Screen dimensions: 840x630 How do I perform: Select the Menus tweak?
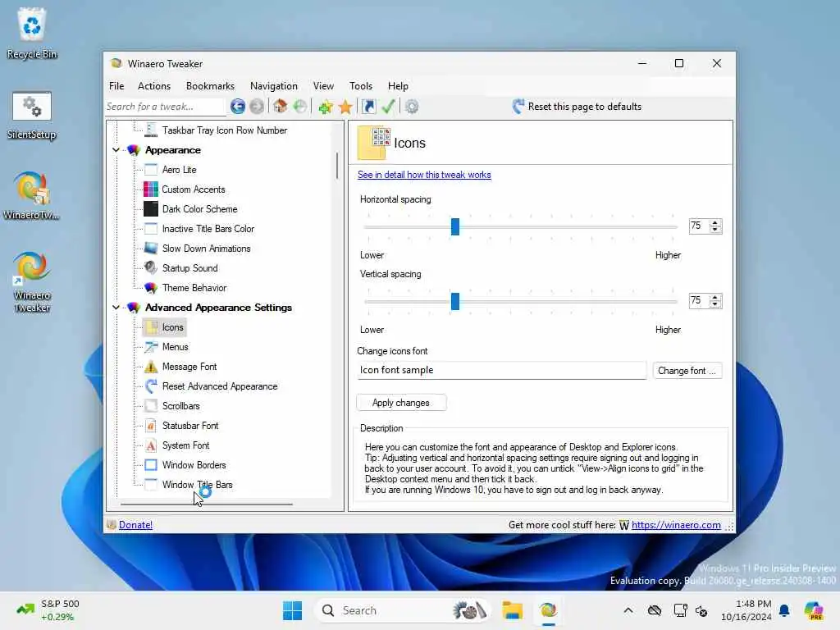click(175, 347)
